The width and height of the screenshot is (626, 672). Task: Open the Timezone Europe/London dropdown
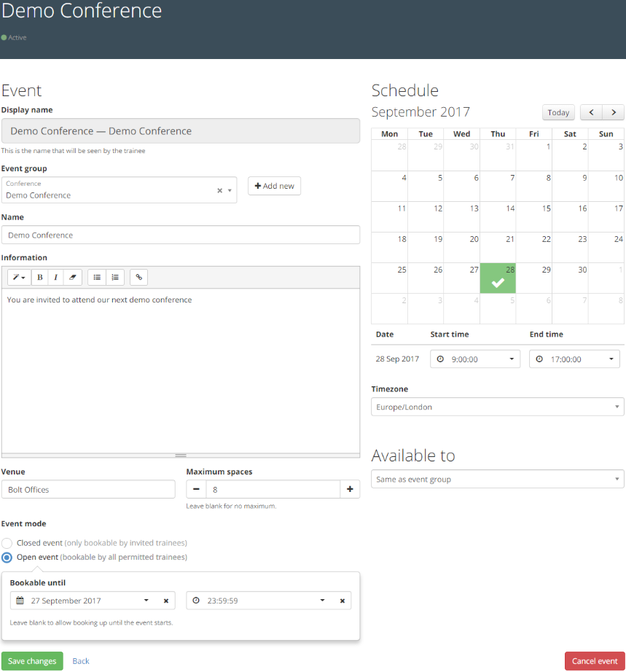coord(498,407)
